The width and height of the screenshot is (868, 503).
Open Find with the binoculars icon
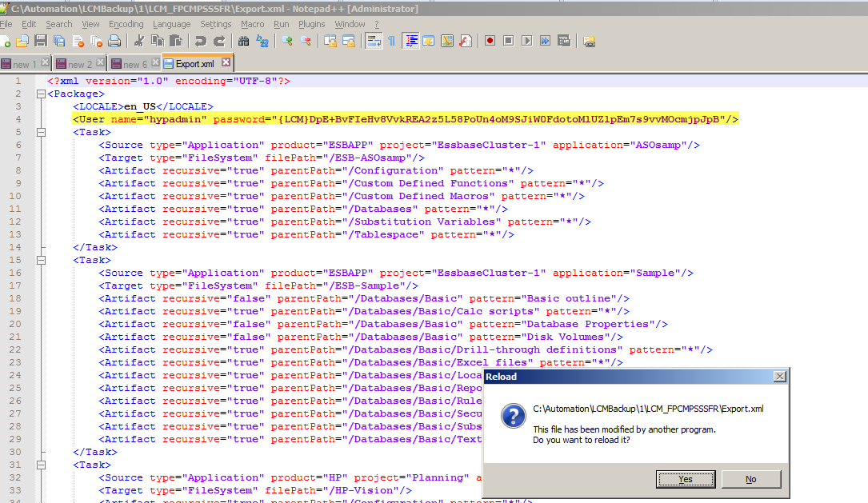tap(243, 42)
